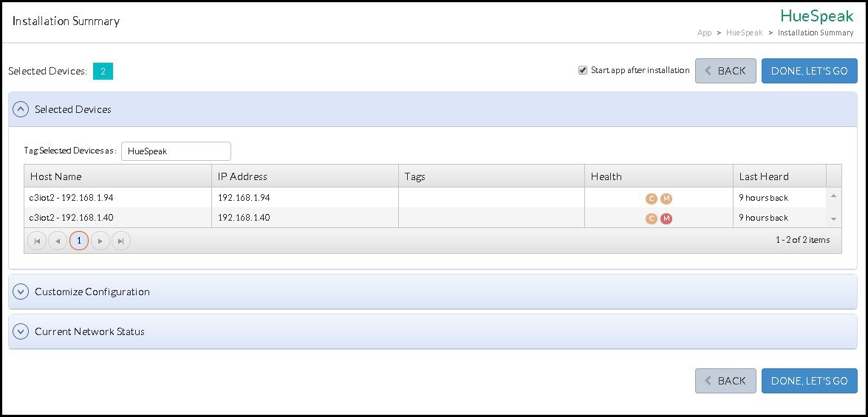This screenshot has height=417, width=868.
Task: Expand the Current Network Status section
Action: tap(21, 332)
